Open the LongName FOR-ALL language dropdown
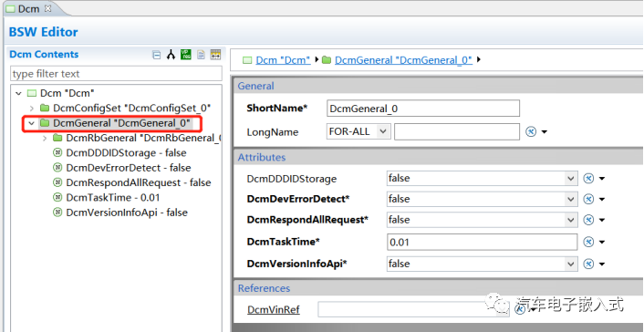The width and height of the screenshot is (644, 332). coord(358,131)
